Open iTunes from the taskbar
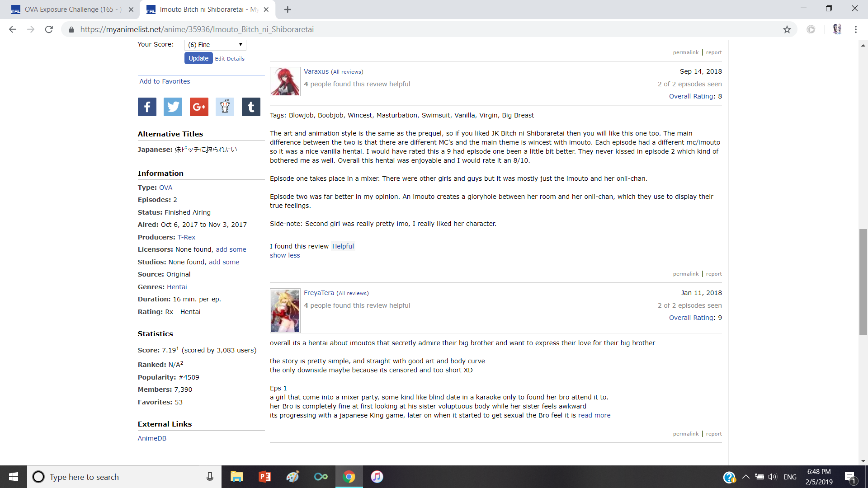The image size is (868, 488). pyautogui.click(x=377, y=477)
